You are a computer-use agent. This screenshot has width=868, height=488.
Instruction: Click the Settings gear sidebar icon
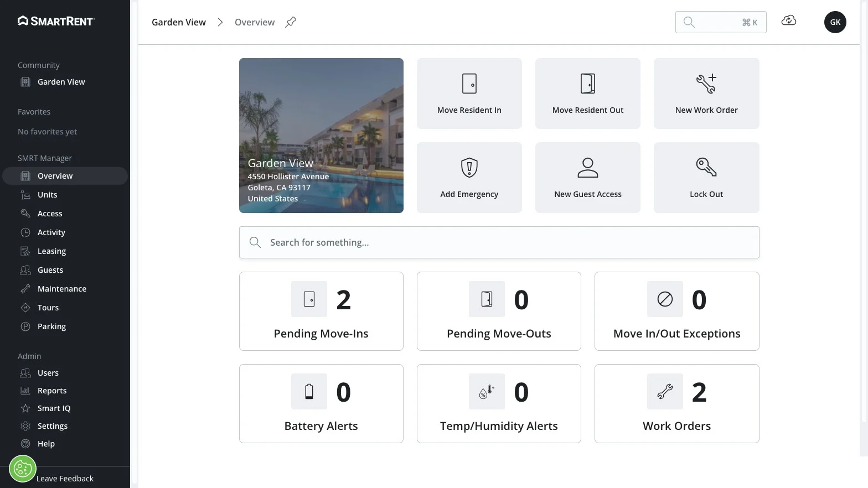[25, 426]
